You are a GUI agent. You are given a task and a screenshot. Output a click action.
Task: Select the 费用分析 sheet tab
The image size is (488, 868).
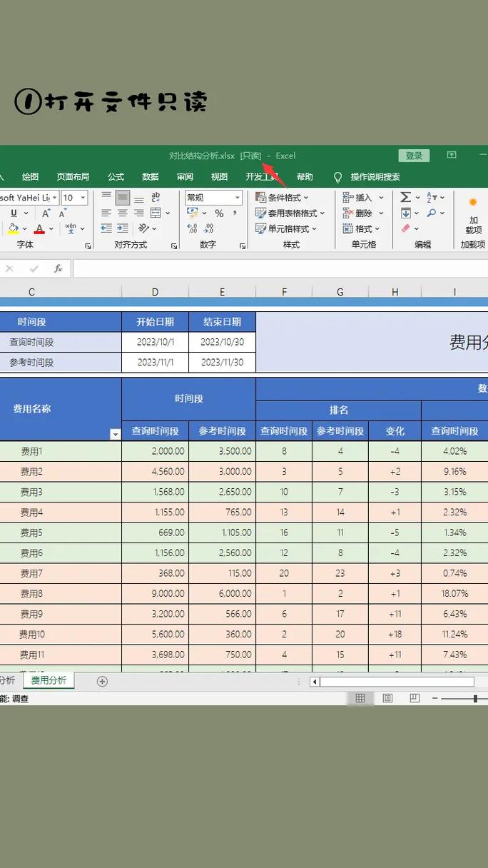[49, 681]
